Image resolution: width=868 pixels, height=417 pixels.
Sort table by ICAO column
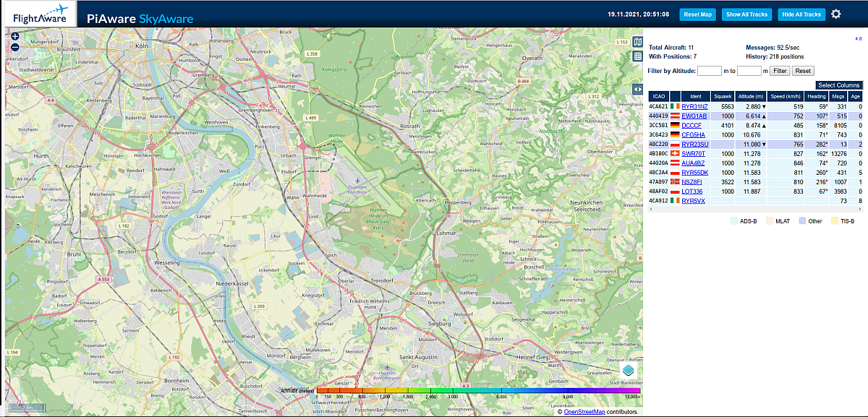tap(659, 96)
